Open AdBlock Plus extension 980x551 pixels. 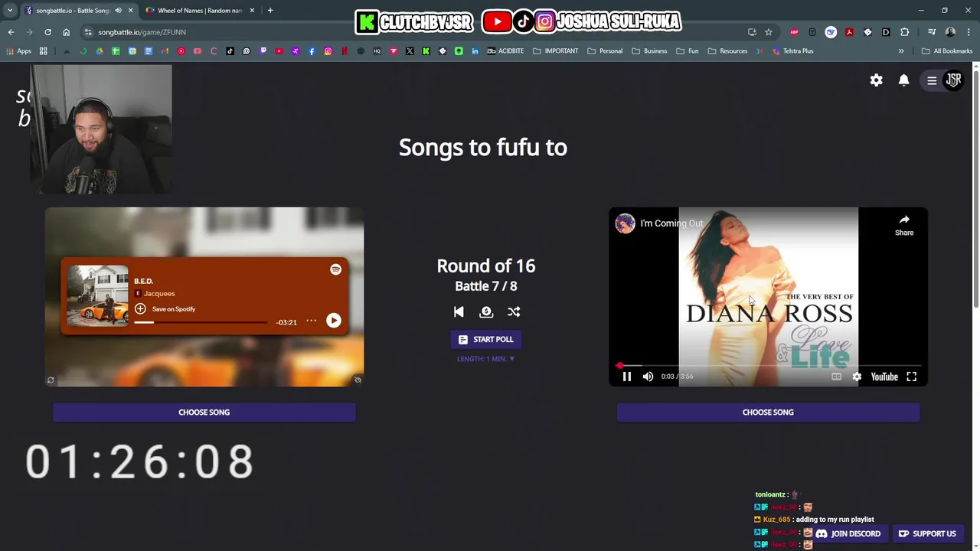(794, 32)
